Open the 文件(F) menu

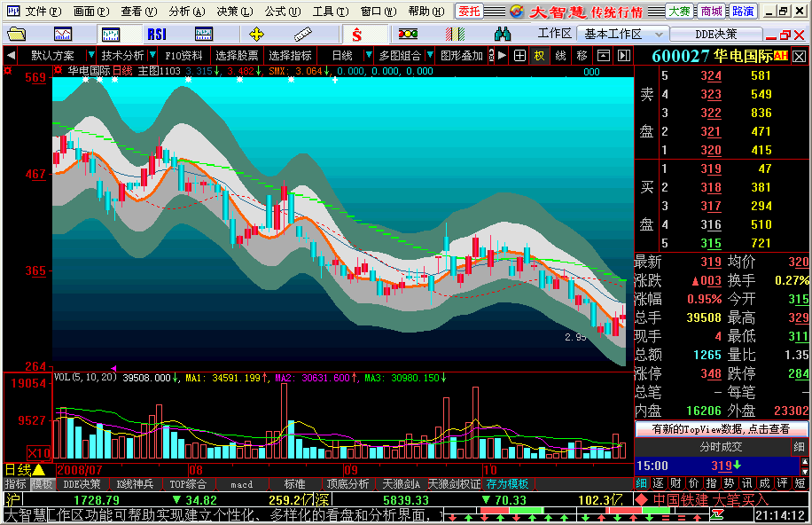[43, 11]
